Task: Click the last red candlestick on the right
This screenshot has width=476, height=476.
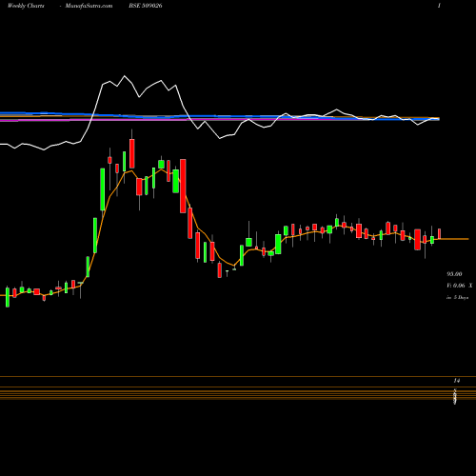Action: (440, 233)
